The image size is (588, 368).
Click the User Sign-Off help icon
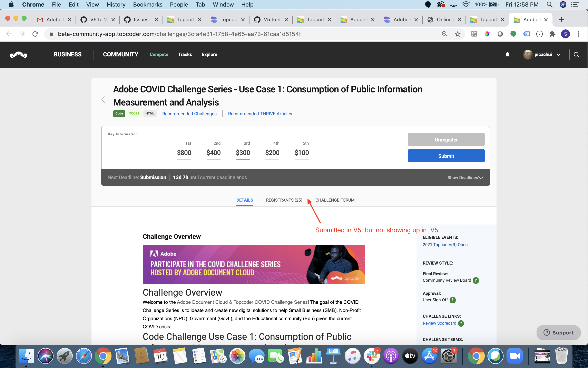(452, 300)
